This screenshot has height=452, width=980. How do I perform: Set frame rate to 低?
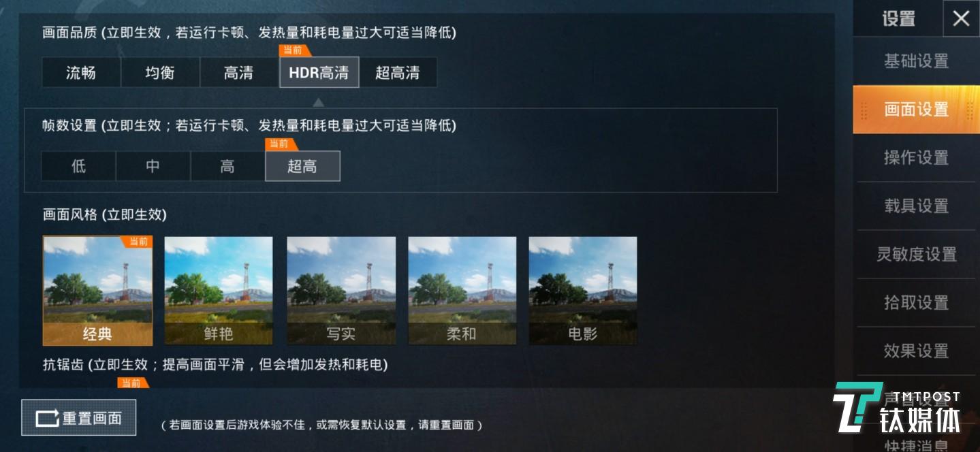(78, 166)
